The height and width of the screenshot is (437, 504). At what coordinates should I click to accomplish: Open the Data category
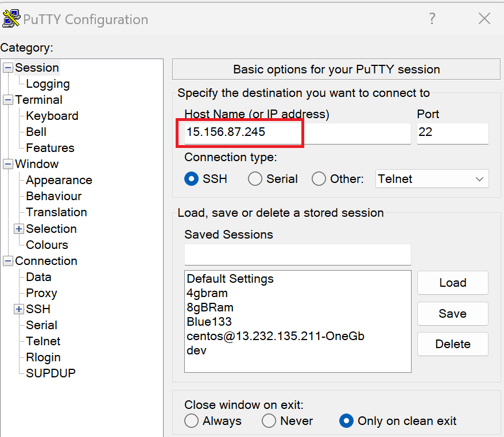38,277
